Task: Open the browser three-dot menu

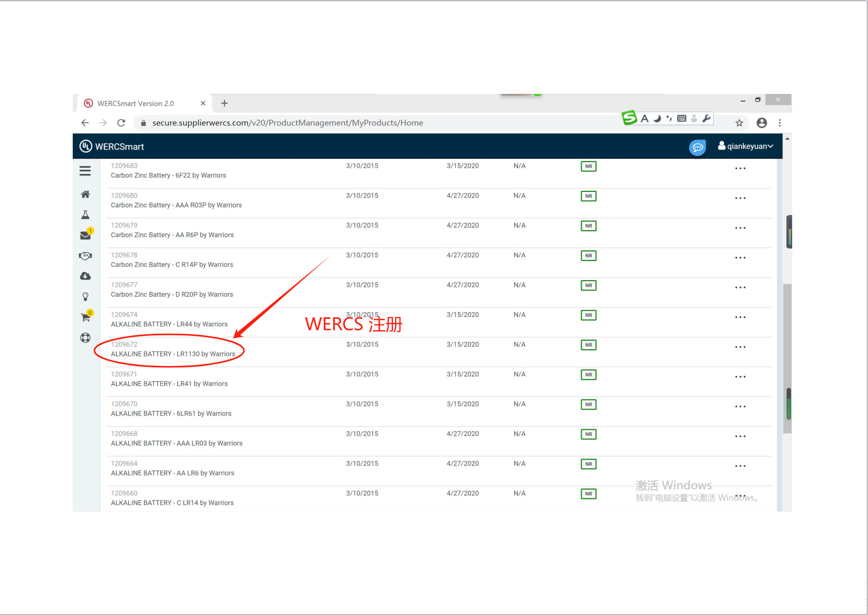Action: point(780,123)
